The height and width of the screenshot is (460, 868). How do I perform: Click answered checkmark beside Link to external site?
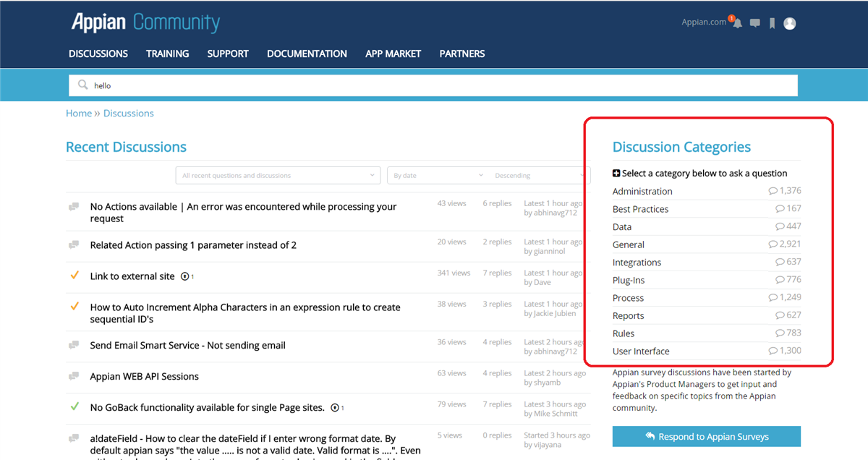pos(74,276)
